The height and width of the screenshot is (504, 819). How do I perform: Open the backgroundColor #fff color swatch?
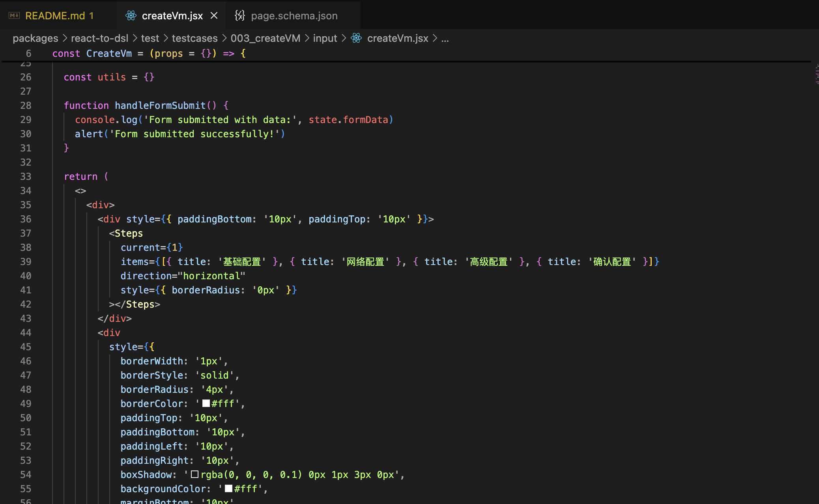pyautogui.click(x=228, y=489)
